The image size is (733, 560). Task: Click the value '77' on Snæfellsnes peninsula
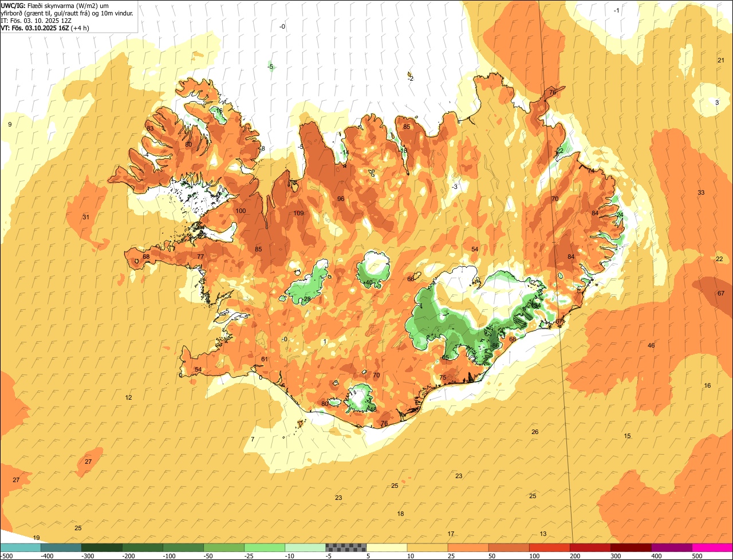(200, 257)
